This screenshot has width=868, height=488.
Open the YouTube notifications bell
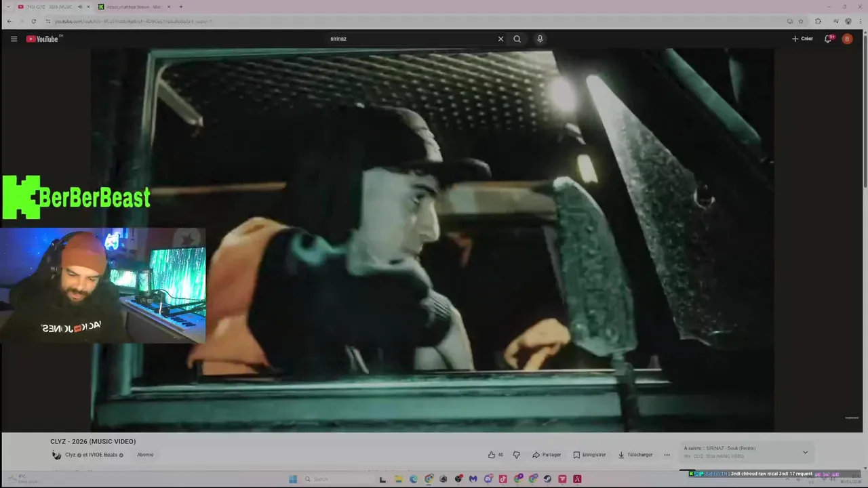point(828,39)
